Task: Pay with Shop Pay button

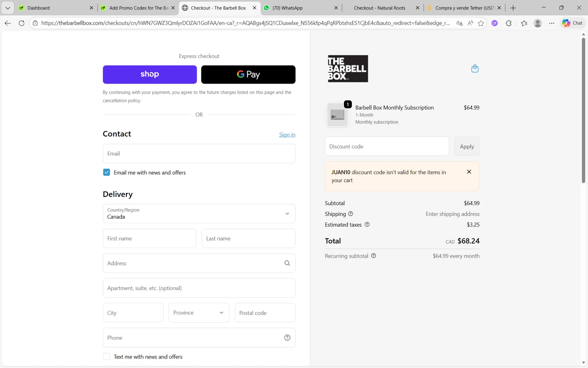Action: click(150, 75)
